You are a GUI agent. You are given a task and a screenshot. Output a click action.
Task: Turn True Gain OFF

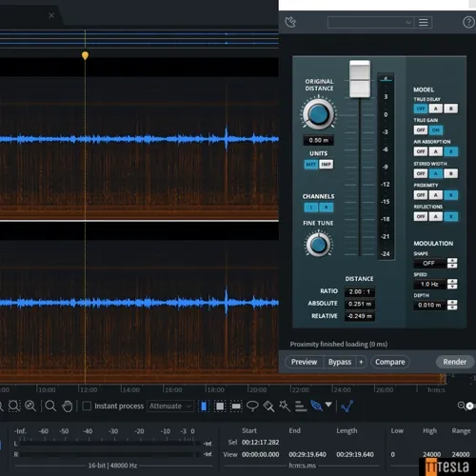click(x=421, y=129)
